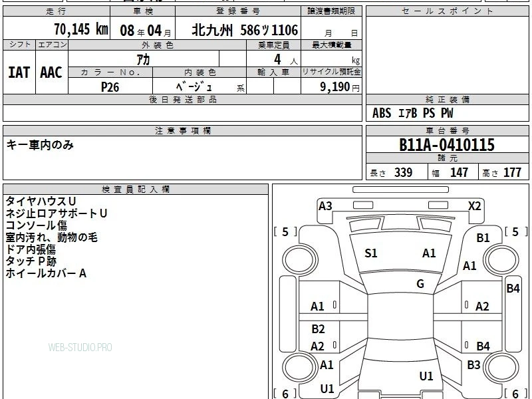Viewport: 532px width, 399px height.
Task: Select color code P26
Action: point(110,87)
